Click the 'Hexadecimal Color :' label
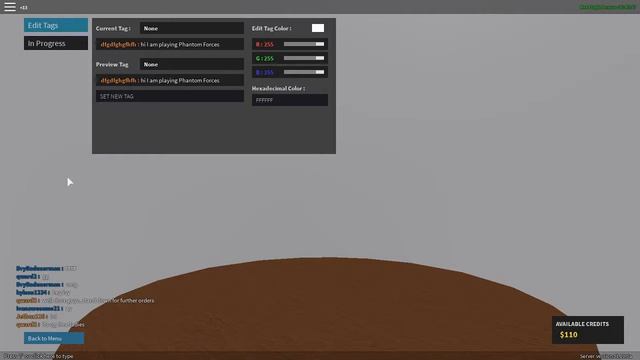The image size is (640, 360). coord(278,89)
